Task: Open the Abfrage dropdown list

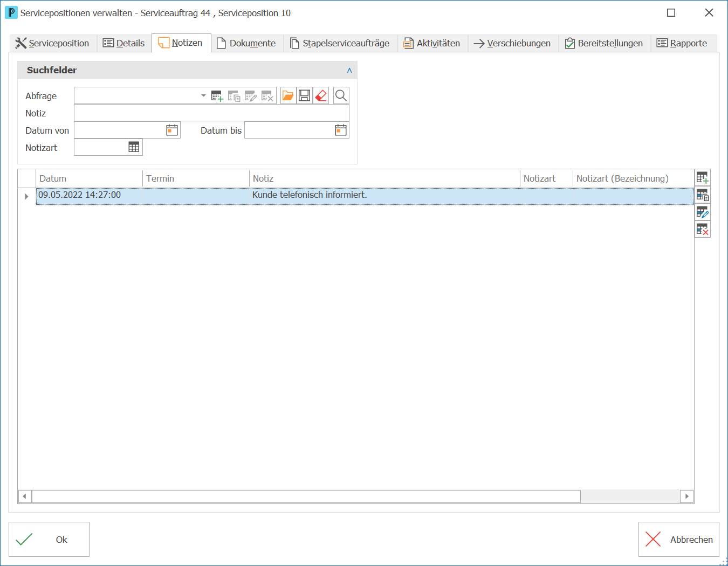Action: (203, 95)
